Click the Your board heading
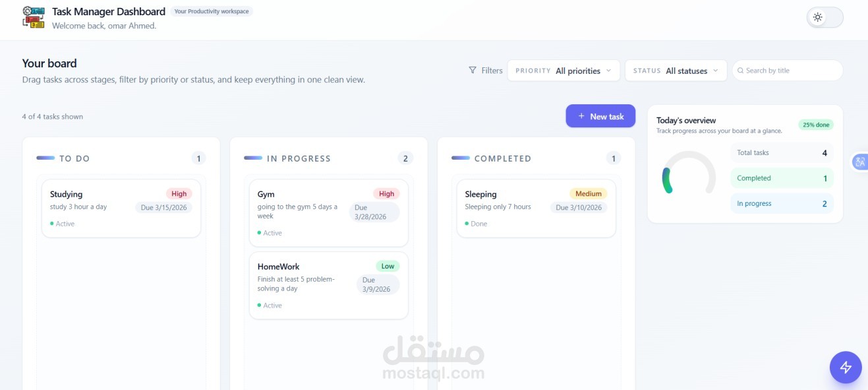This screenshot has height=390, width=868. (x=49, y=63)
